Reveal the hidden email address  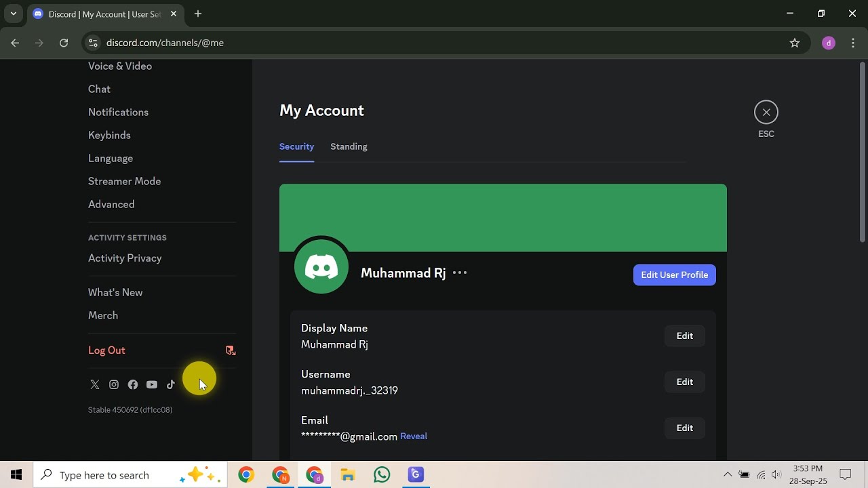pyautogui.click(x=414, y=436)
